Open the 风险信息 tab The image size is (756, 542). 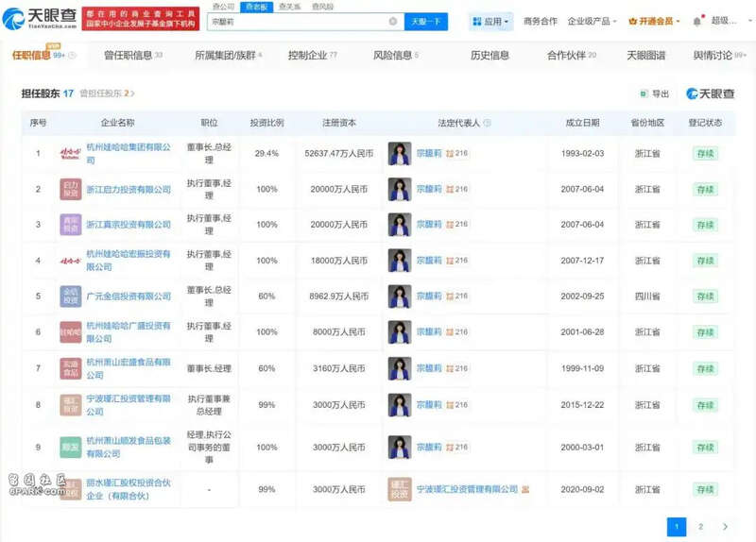point(395,56)
